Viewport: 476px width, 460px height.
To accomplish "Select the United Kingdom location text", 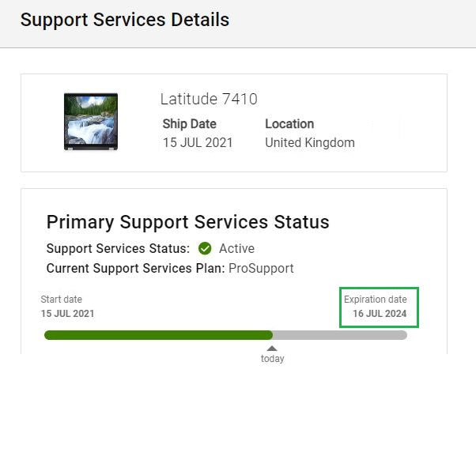I will 310,143.
